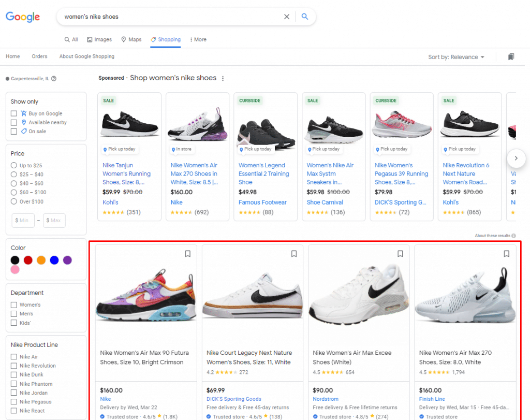The width and height of the screenshot is (530, 420).
Task: Bookmark the Nike Air Max 90 Futura
Action: (187, 254)
